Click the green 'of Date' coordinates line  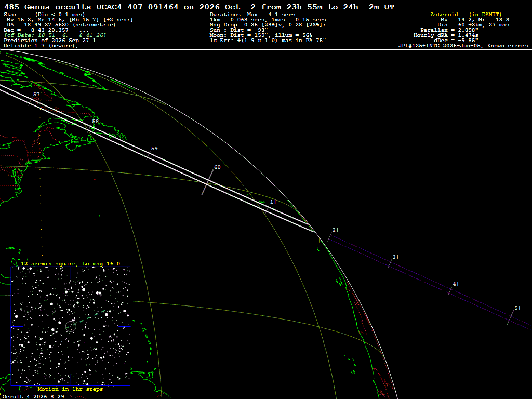55,35
